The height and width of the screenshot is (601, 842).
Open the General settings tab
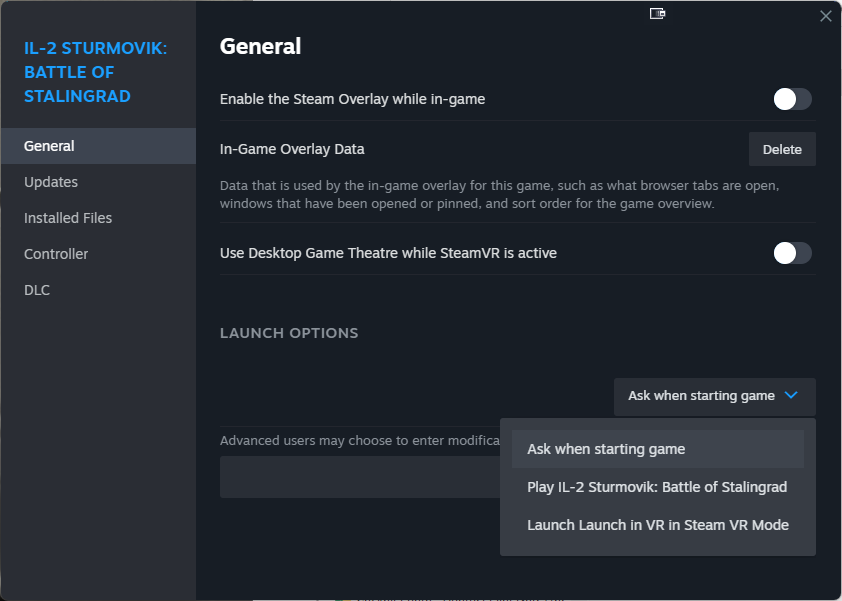click(50, 146)
